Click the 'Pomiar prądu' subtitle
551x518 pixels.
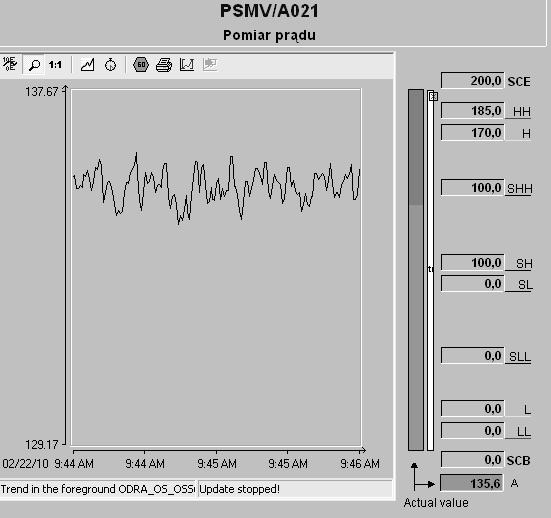(x=269, y=35)
